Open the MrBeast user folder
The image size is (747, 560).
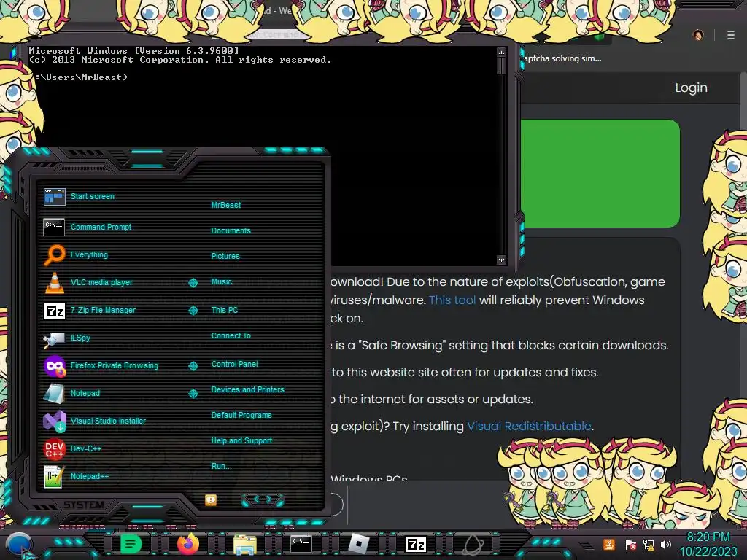point(226,205)
